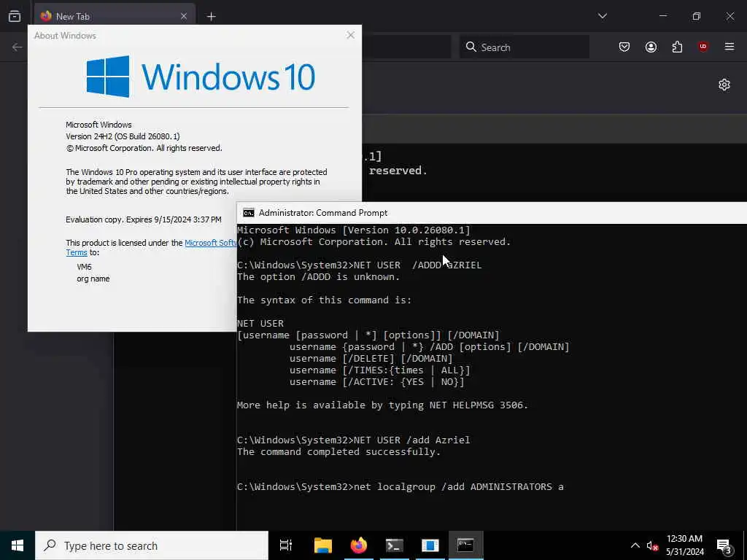Close the About Windows dialog
Screen dimensions: 747x560
(351, 35)
